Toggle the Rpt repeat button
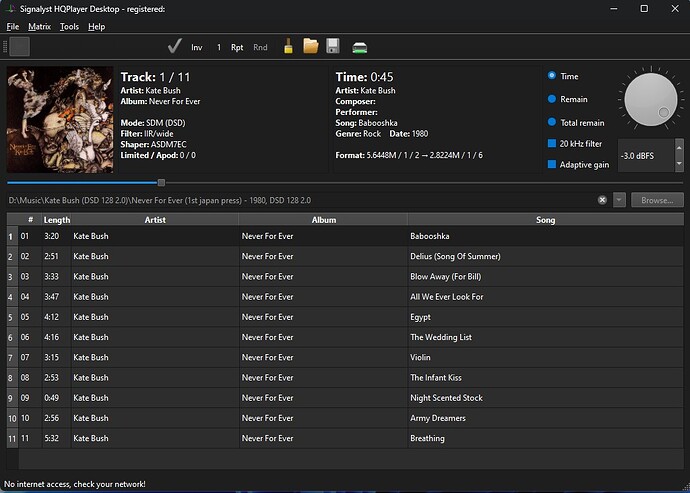This screenshot has height=493, width=690. [237, 47]
